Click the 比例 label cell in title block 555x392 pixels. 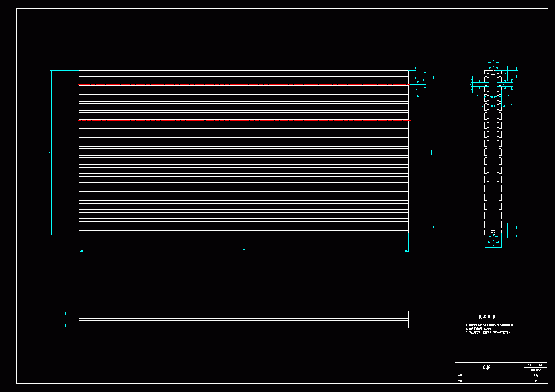click(529, 365)
